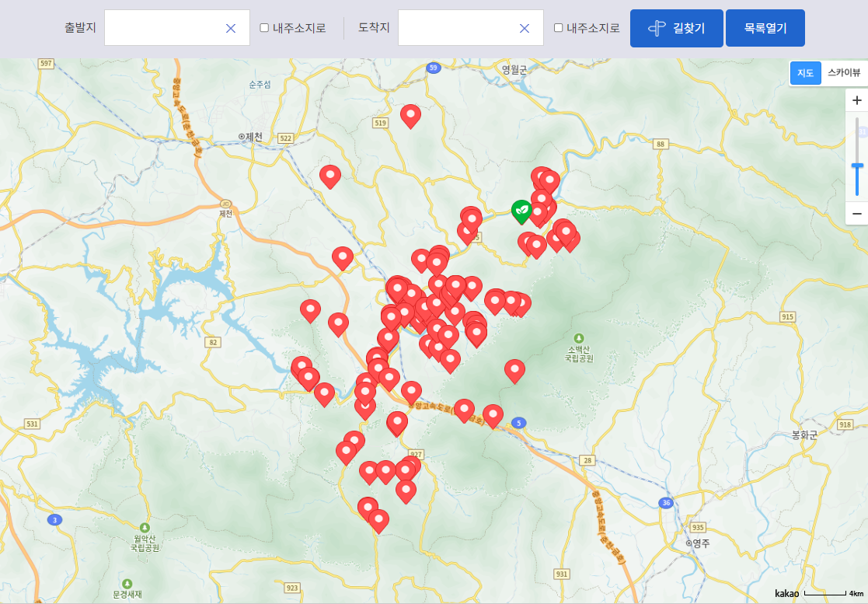Image resolution: width=868 pixels, height=604 pixels.
Task: Enable 내주소지로 checkbox for 출발지
Action: 265,28
